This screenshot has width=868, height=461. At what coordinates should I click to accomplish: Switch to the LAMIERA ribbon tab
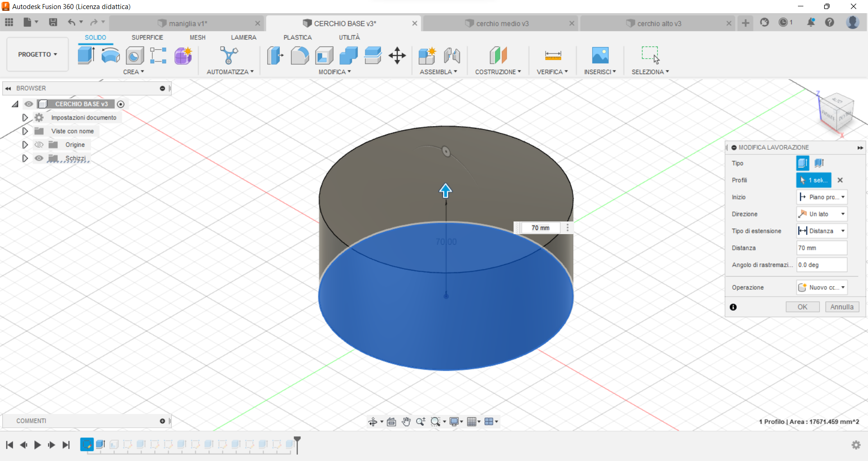click(x=244, y=38)
